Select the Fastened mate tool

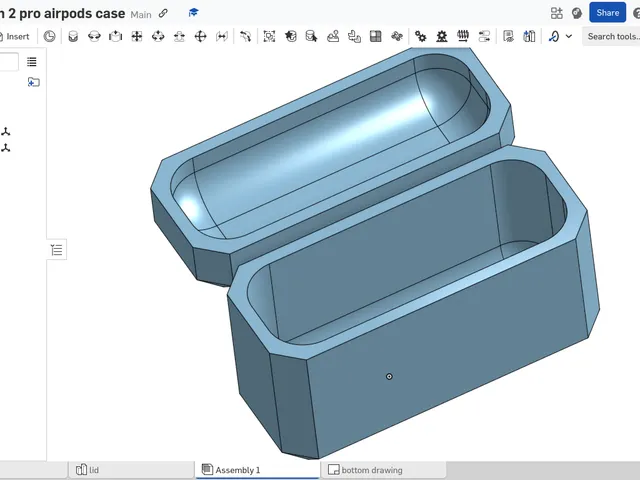pyautogui.click(x=73, y=36)
